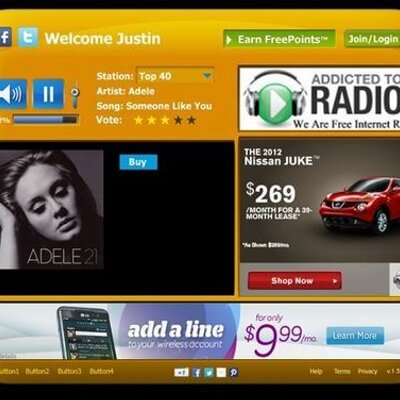Viewport: 400px width, 400px height.
Task: Vote three stars for the song
Action: [x=165, y=120]
